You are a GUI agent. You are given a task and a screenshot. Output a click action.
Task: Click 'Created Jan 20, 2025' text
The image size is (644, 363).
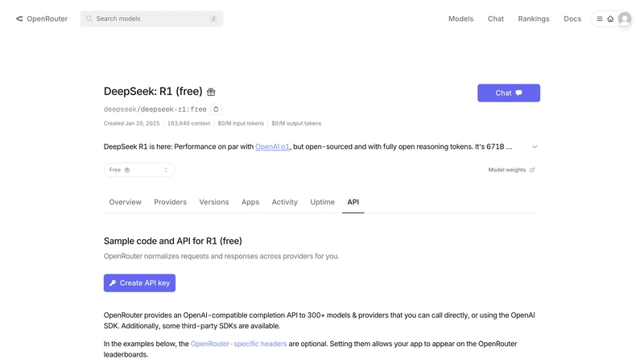tap(131, 123)
